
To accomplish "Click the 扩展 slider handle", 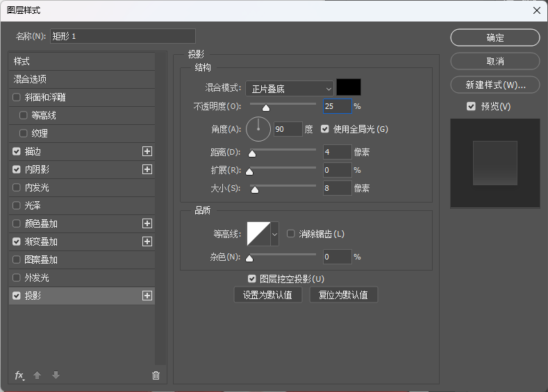I will (x=249, y=171).
